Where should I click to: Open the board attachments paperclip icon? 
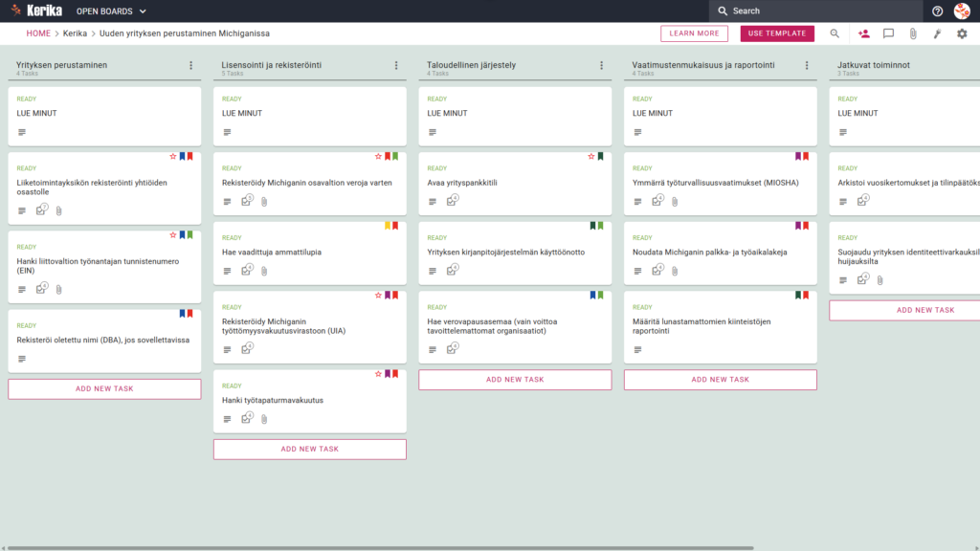tap(913, 33)
